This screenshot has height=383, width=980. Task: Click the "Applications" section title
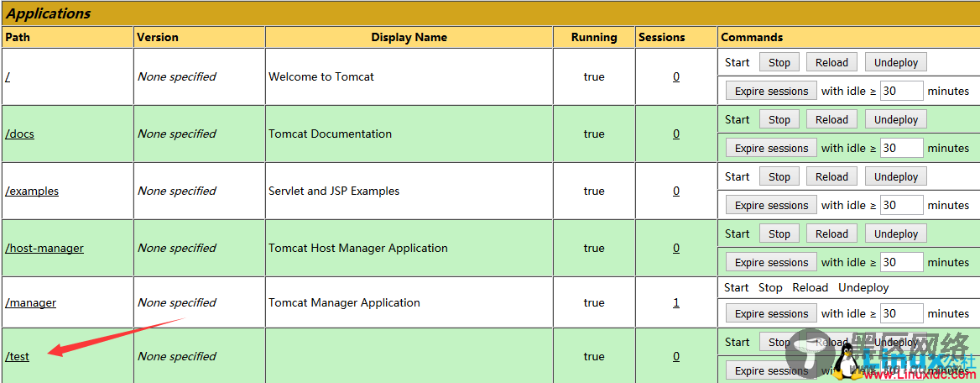coord(48,13)
